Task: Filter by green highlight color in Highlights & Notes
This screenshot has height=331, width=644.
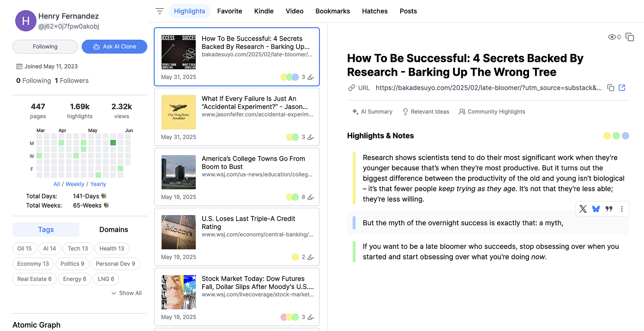Action: tap(616, 136)
